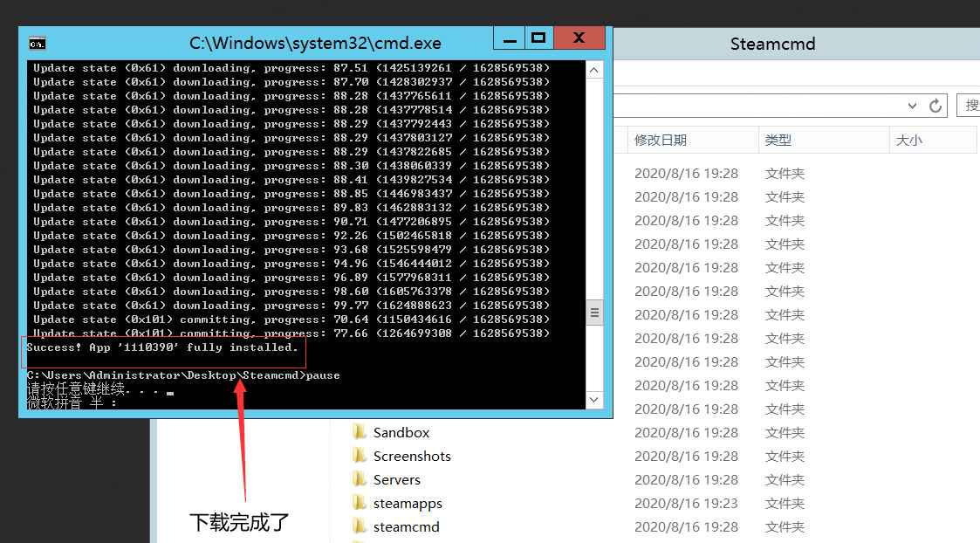
Task: Click the committing progress 70.64 line
Action: pyautogui.click(x=291, y=319)
